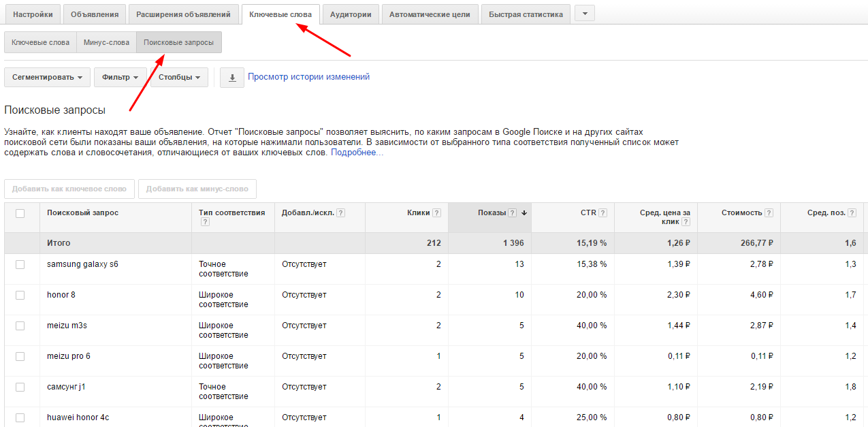
Task: Expand the Столбцы dropdown
Action: click(x=179, y=78)
